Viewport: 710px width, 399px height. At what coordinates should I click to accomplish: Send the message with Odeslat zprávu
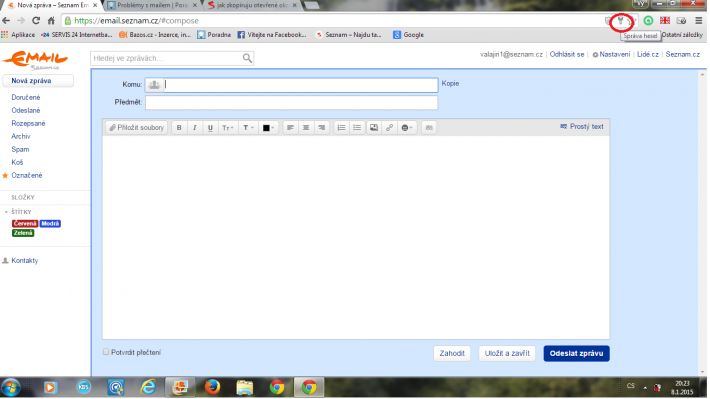576,353
